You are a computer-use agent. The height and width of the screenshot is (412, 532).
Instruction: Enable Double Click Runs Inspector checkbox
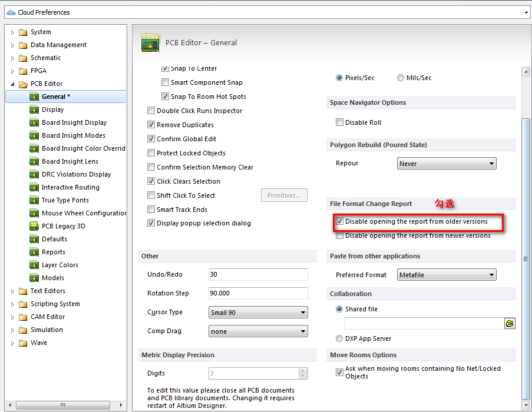click(151, 111)
